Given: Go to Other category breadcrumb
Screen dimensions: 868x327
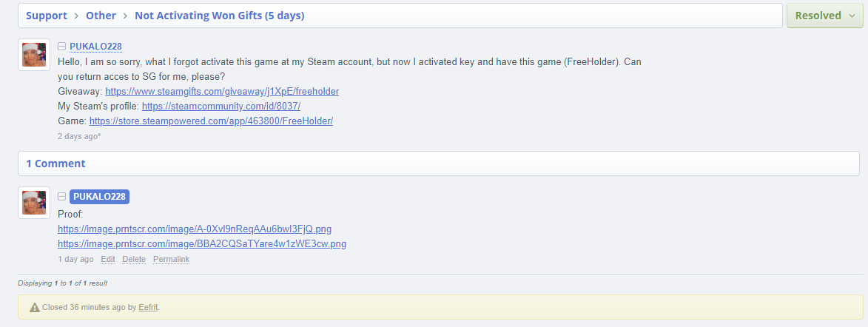Looking at the screenshot, I should click(x=101, y=16).
